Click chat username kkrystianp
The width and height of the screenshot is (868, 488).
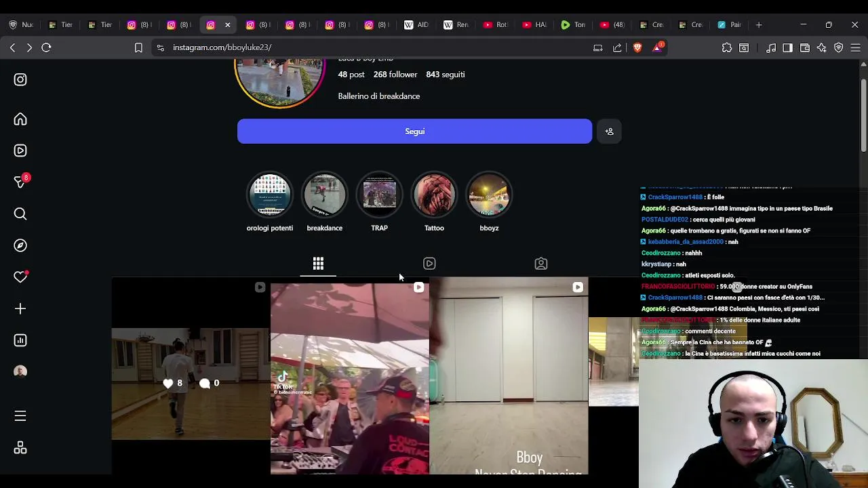click(x=656, y=264)
